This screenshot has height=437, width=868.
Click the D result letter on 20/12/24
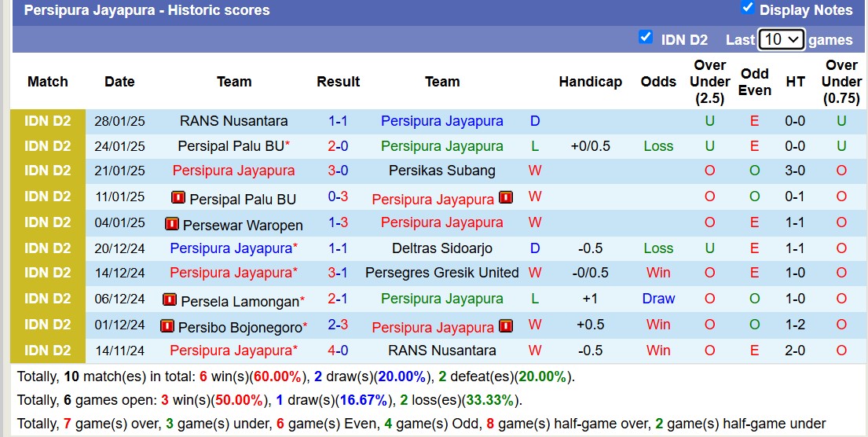(x=535, y=248)
